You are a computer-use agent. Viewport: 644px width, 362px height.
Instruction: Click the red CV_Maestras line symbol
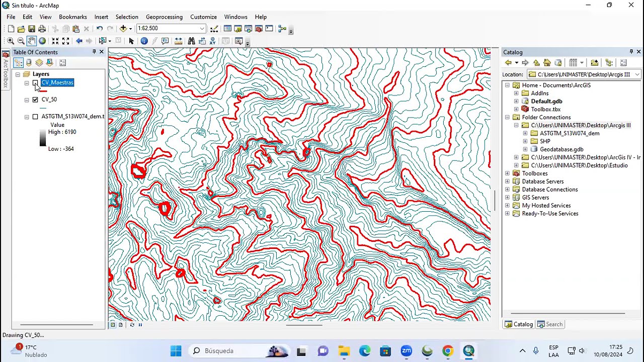tap(43, 91)
